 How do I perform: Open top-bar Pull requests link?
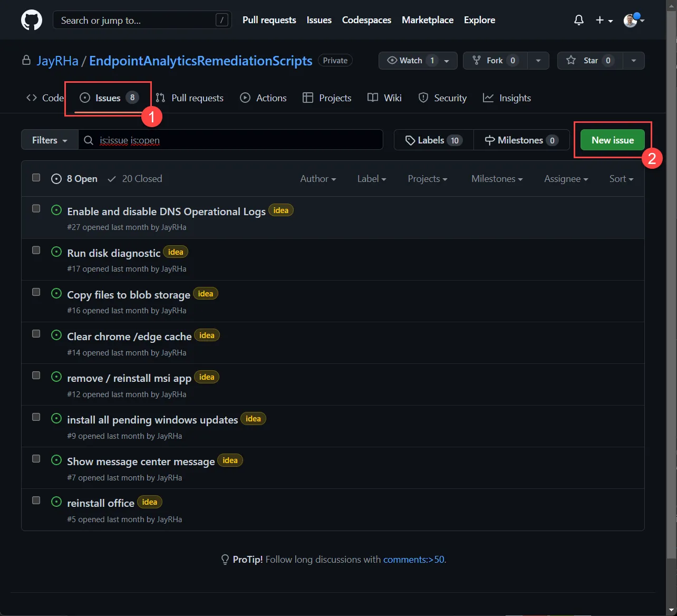(x=269, y=20)
